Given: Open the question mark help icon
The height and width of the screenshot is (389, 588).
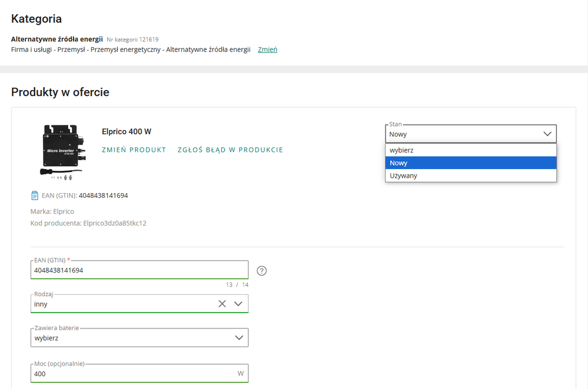Looking at the screenshot, I should (262, 271).
